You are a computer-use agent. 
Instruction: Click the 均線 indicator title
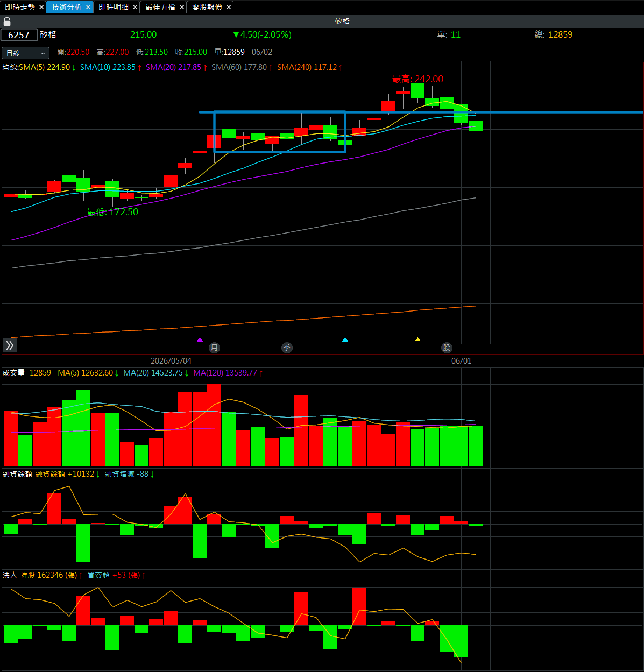tap(10, 67)
